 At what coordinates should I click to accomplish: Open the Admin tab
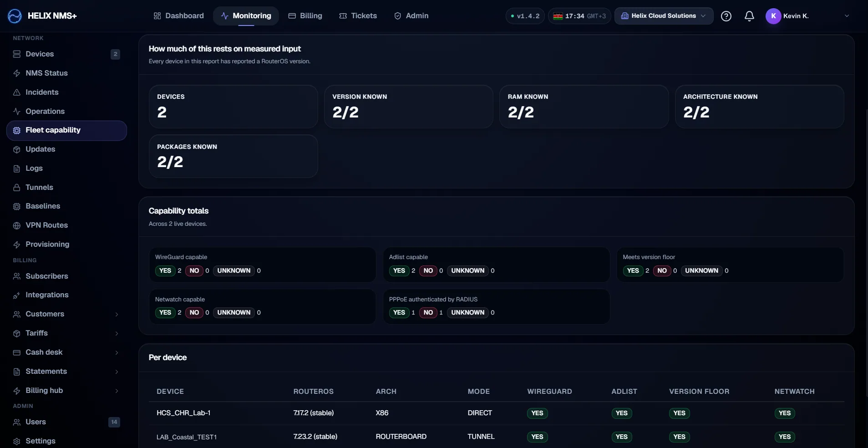pos(411,16)
